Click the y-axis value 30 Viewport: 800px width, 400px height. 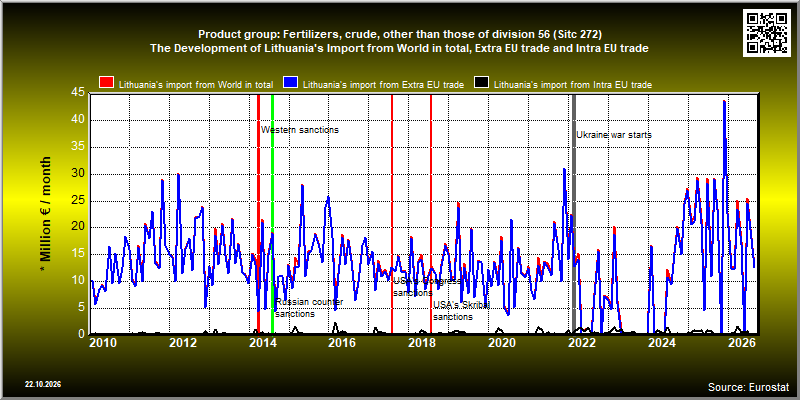coord(78,173)
